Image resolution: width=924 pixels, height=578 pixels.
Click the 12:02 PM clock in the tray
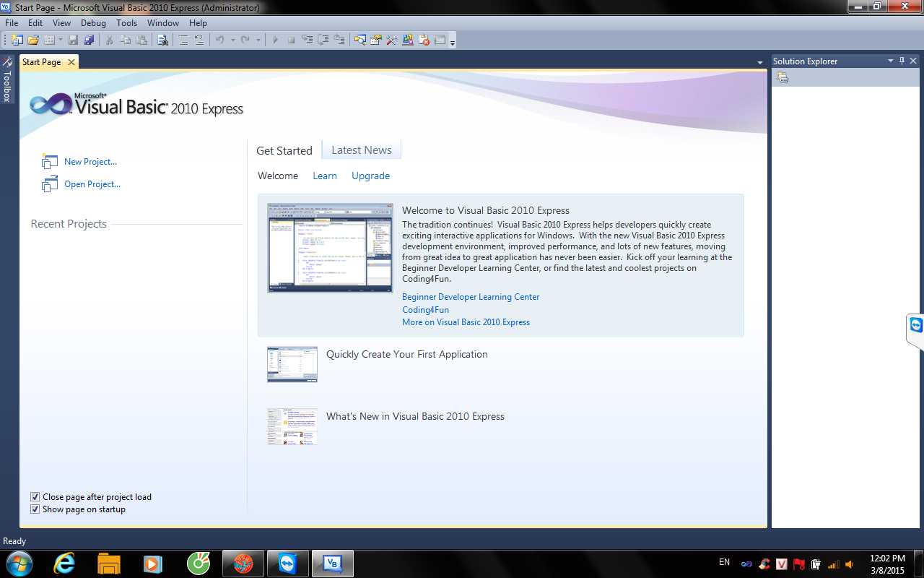tap(887, 558)
